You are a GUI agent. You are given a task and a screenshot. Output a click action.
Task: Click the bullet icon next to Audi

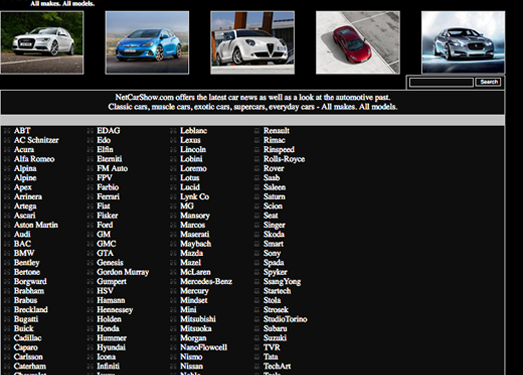[7, 235]
